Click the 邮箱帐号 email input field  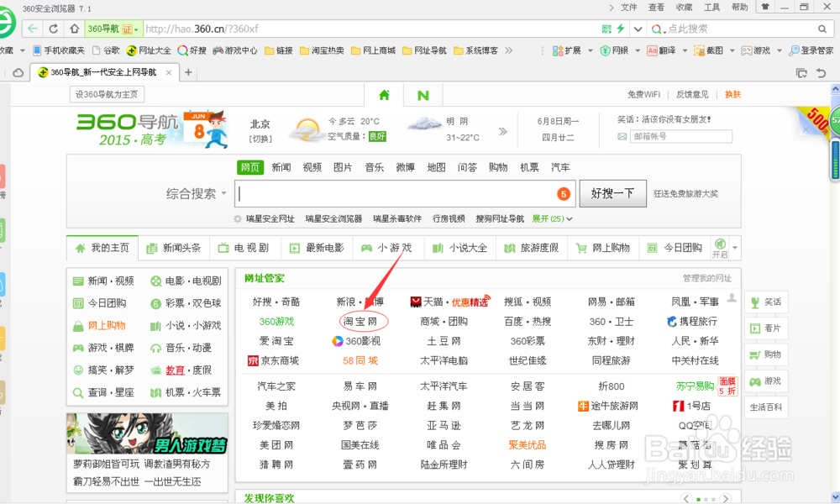(681, 137)
